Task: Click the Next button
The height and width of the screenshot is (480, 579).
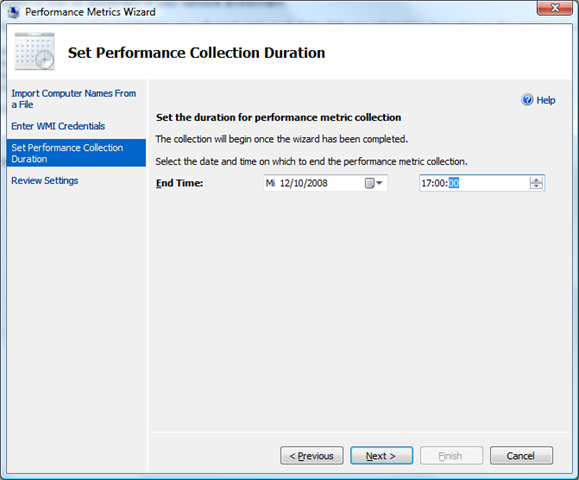Action: tap(381, 456)
